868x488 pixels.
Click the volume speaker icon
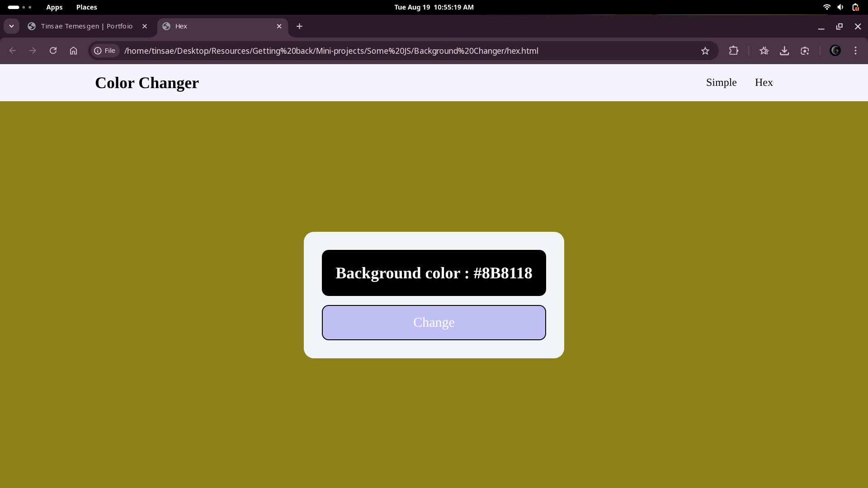click(x=840, y=7)
